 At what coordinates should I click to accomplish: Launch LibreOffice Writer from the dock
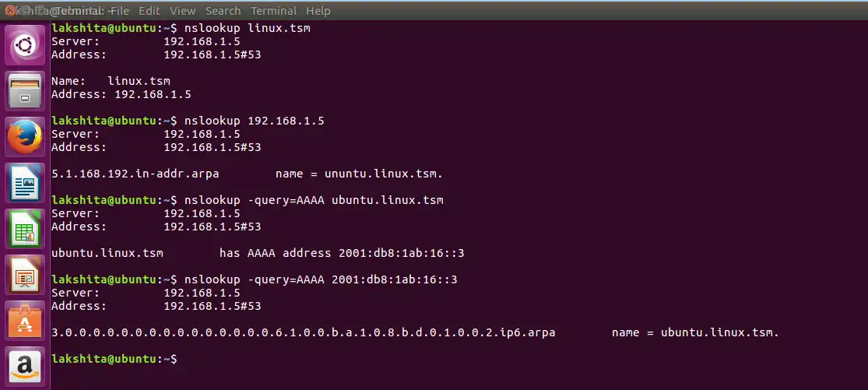(26, 184)
